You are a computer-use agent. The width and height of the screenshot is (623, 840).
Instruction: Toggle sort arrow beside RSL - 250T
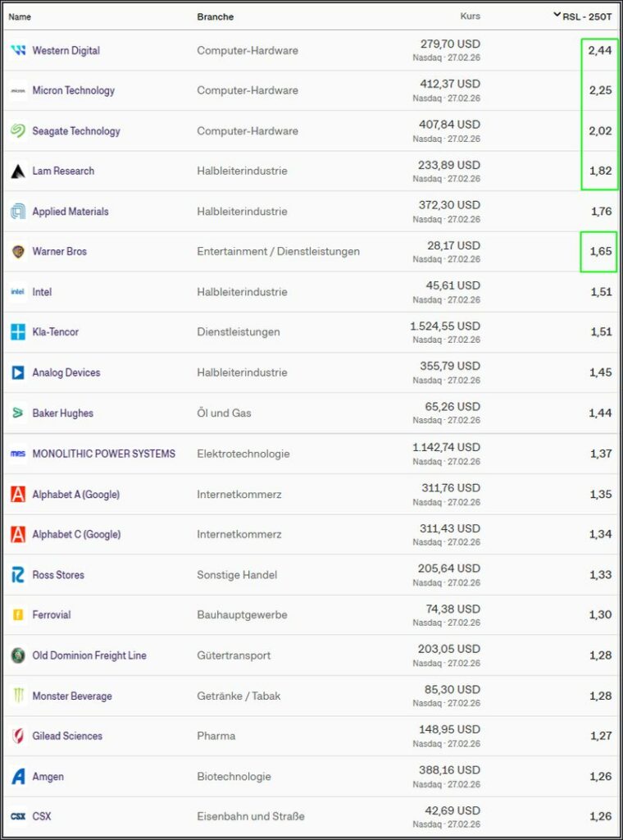557,15
